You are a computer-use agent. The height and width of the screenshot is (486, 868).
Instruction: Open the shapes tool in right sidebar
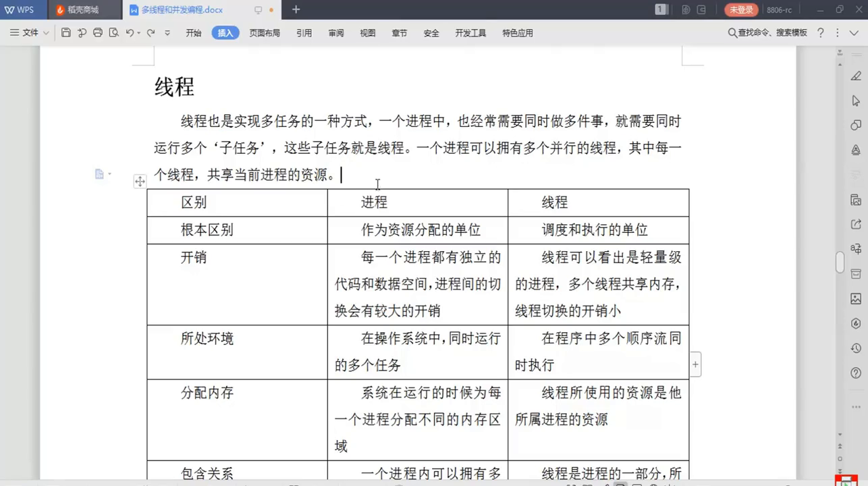click(x=856, y=125)
